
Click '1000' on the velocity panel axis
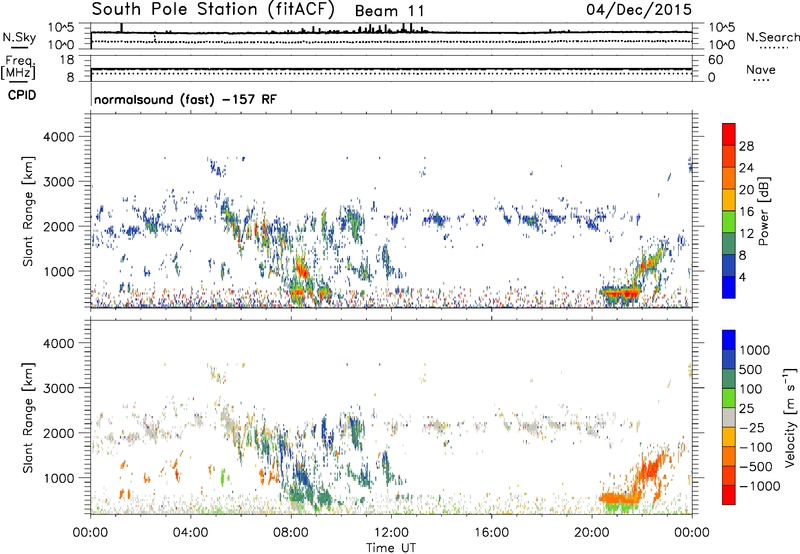[59, 478]
